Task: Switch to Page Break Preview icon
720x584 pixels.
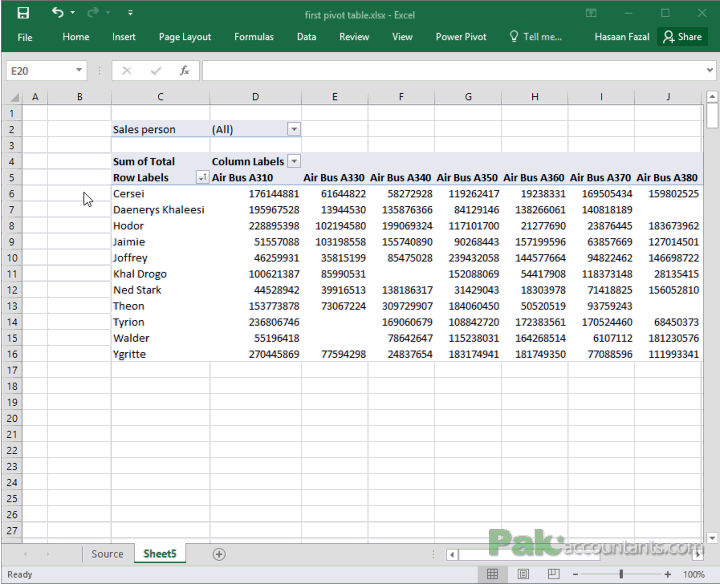Action: (554, 574)
